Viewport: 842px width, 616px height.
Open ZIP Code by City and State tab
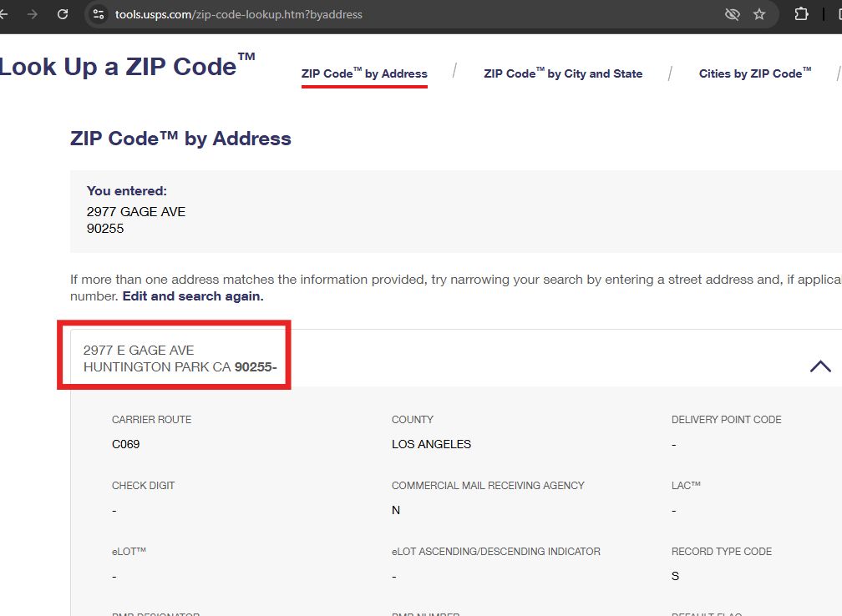(563, 73)
